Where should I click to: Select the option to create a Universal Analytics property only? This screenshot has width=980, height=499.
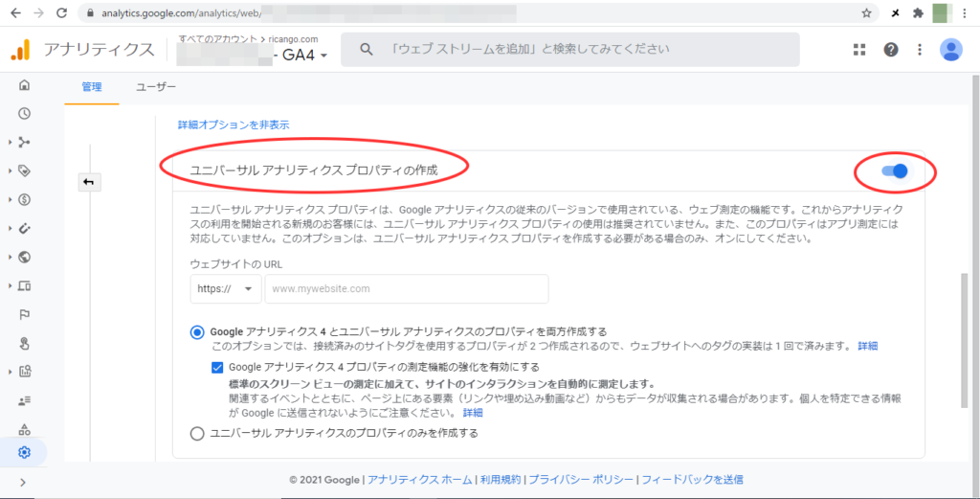(197, 433)
